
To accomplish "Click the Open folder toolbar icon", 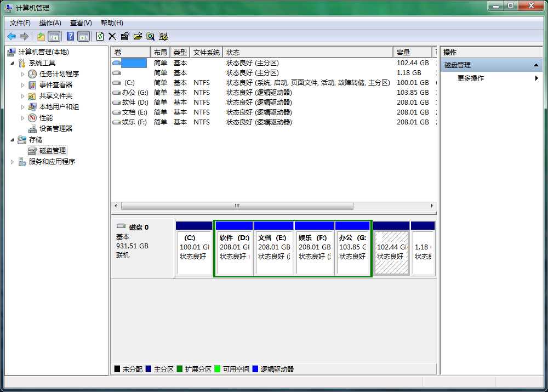I will 138,36.
